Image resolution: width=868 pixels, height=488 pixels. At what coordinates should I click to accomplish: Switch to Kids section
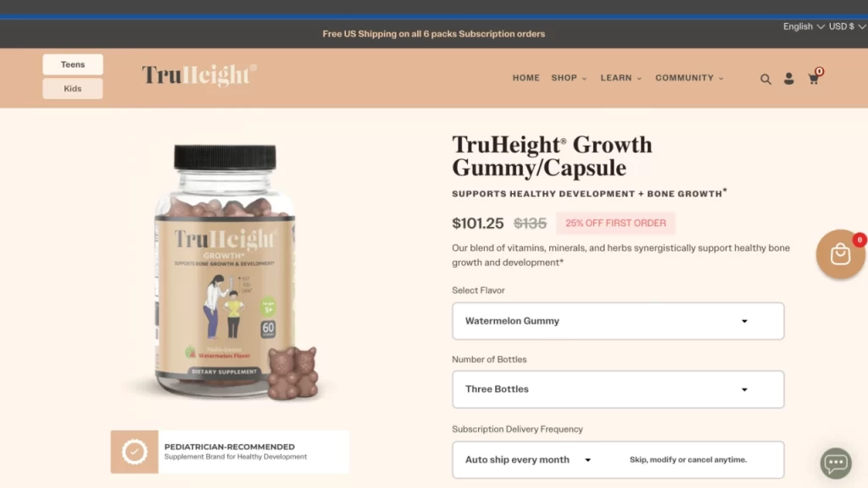[x=73, y=88]
